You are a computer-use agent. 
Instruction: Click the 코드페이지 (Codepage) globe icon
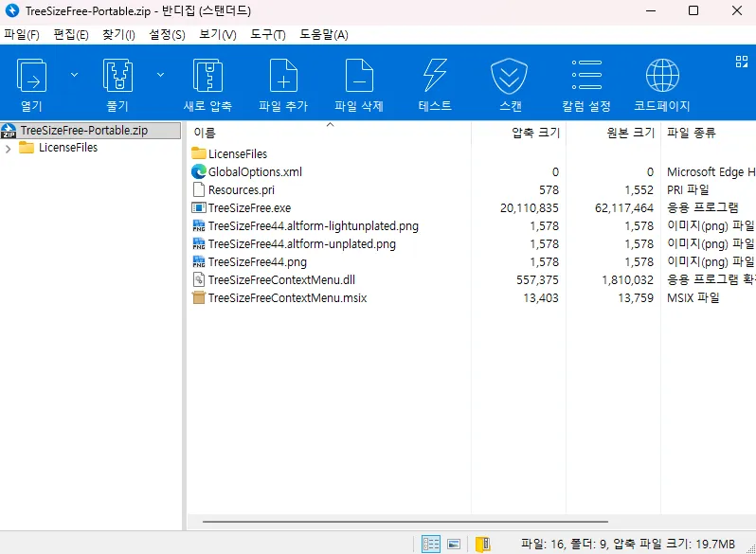point(662,75)
